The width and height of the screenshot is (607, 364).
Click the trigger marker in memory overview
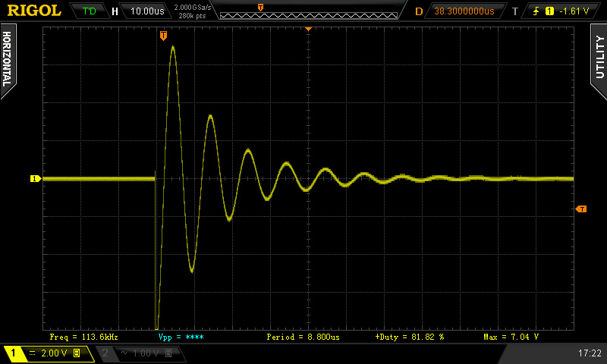[260, 8]
